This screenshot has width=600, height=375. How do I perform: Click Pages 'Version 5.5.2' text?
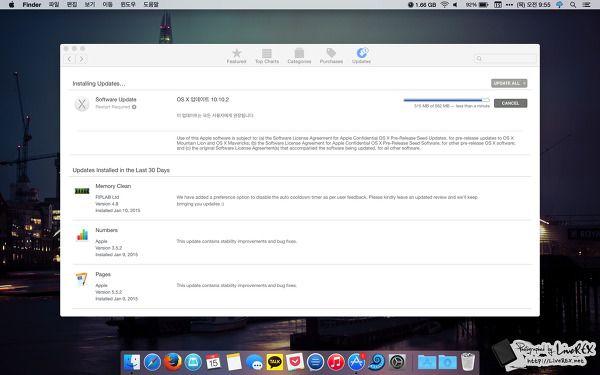click(x=108, y=292)
